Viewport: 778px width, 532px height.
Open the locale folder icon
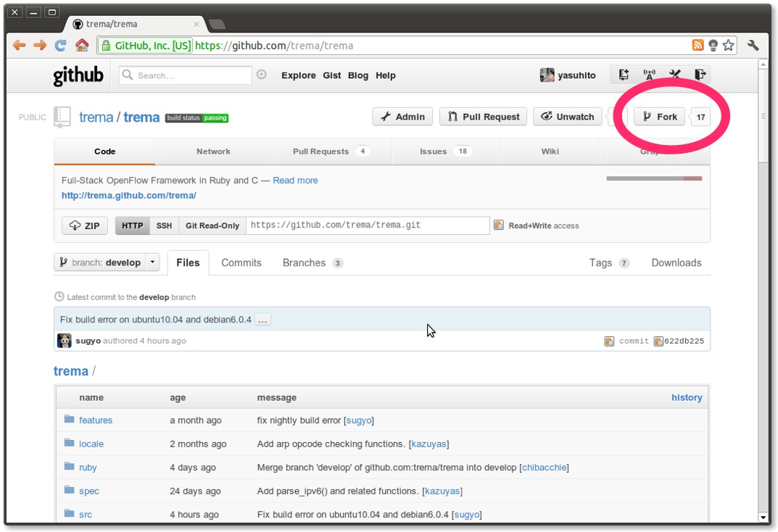[x=69, y=443]
